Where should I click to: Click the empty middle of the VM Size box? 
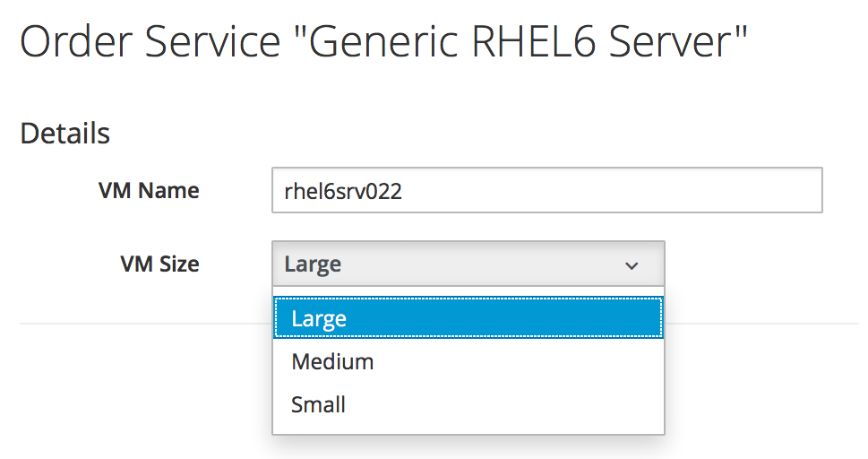pyautogui.click(x=475, y=264)
